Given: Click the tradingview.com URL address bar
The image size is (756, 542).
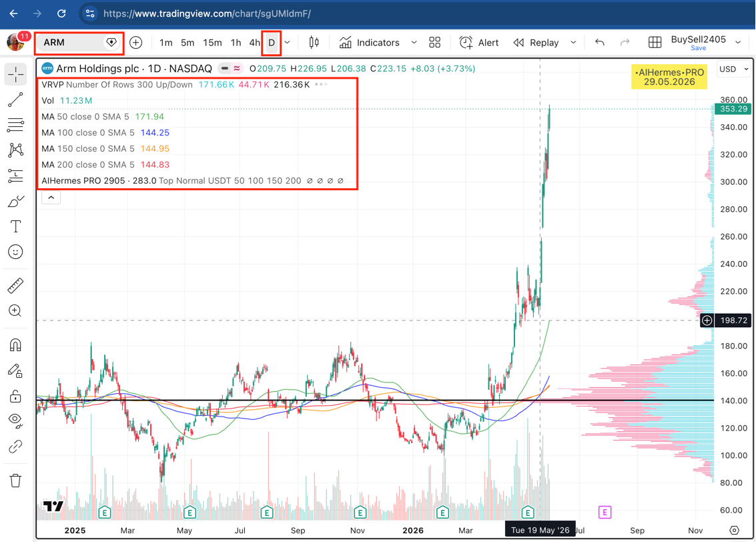Looking at the screenshot, I should [x=207, y=13].
